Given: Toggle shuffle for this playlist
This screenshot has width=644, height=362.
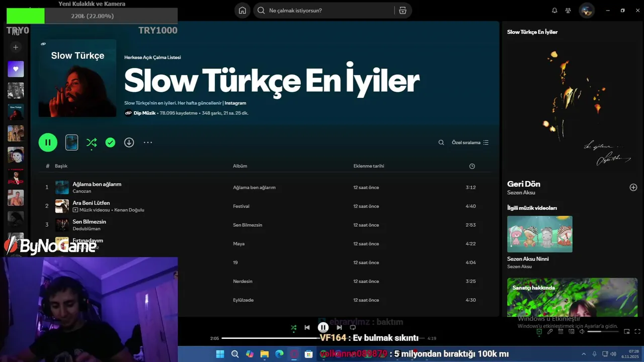Looking at the screenshot, I should coord(92,143).
